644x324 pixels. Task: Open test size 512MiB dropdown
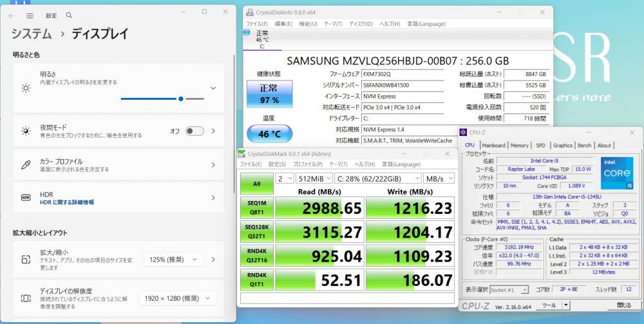[314, 178]
